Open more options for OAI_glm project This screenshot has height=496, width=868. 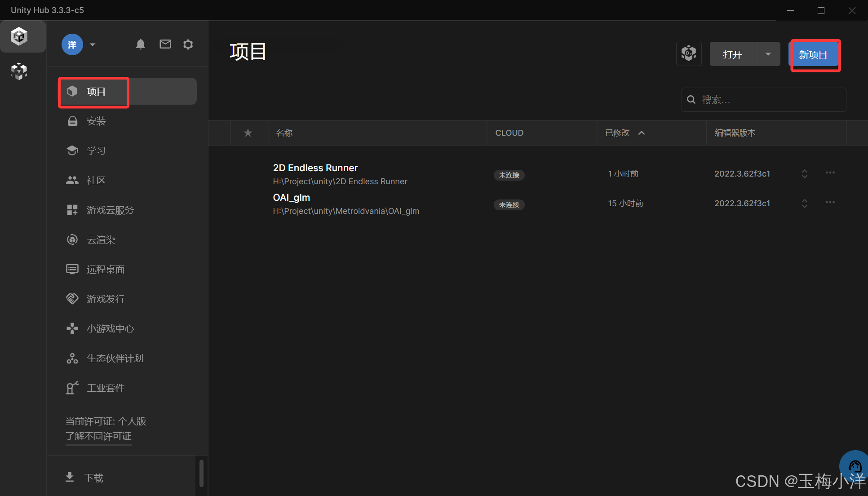pyautogui.click(x=830, y=203)
